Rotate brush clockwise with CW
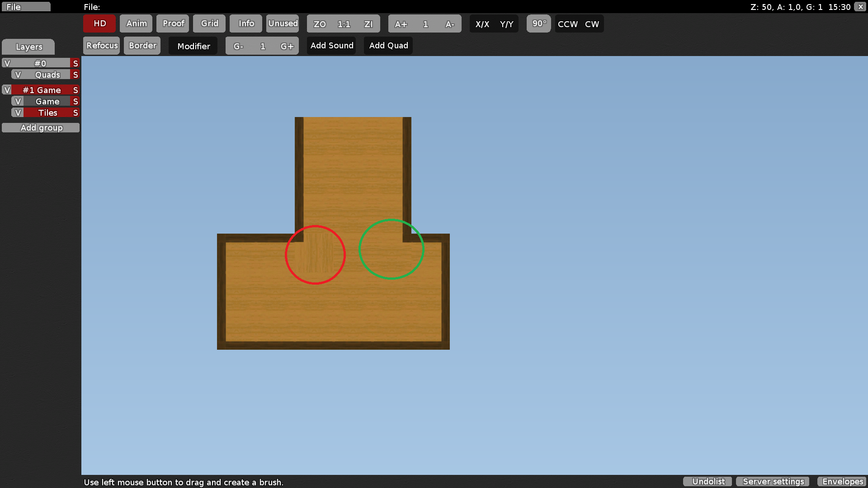Image resolution: width=868 pixels, height=488 pixels. pyautogui.click(x=592, y=24)
